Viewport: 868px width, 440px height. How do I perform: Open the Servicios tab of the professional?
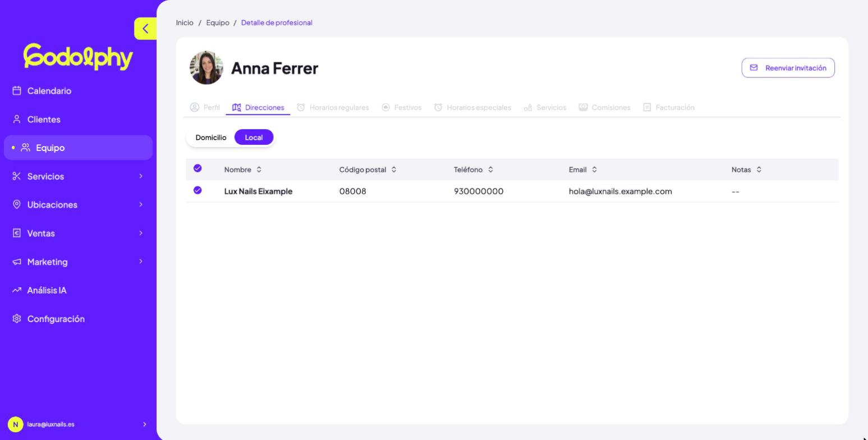[x=545, y=107]
